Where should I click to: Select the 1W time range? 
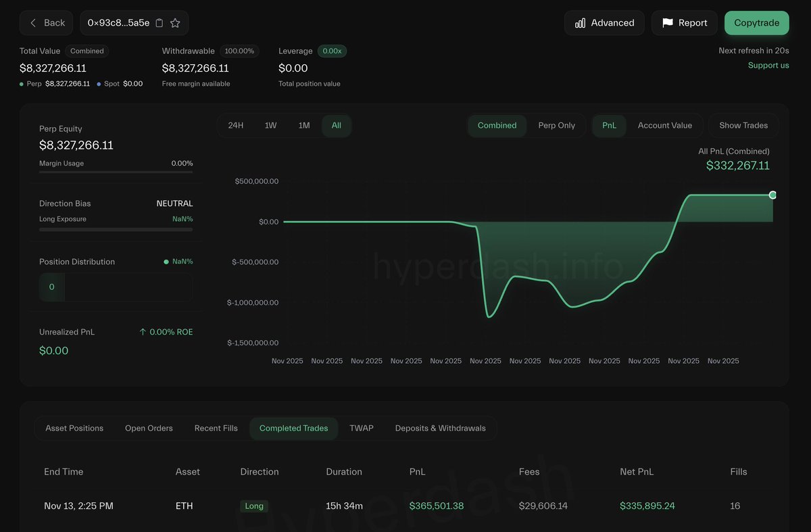coord(270,125)
